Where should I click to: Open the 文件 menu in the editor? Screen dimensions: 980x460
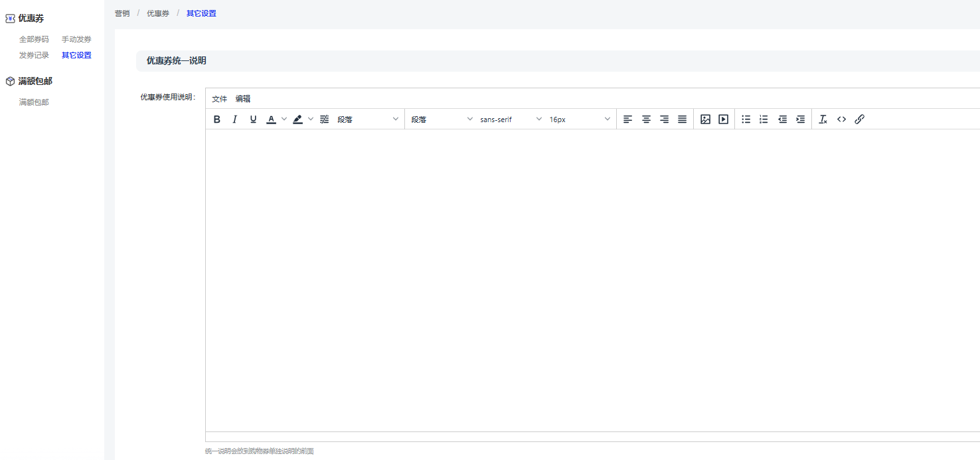(x=219, y=99)
